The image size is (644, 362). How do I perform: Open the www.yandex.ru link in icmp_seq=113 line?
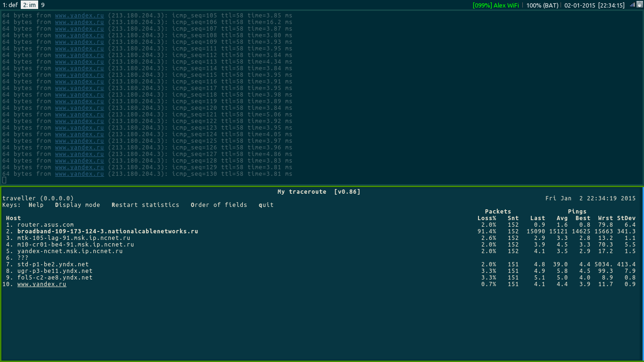[79, 62]
